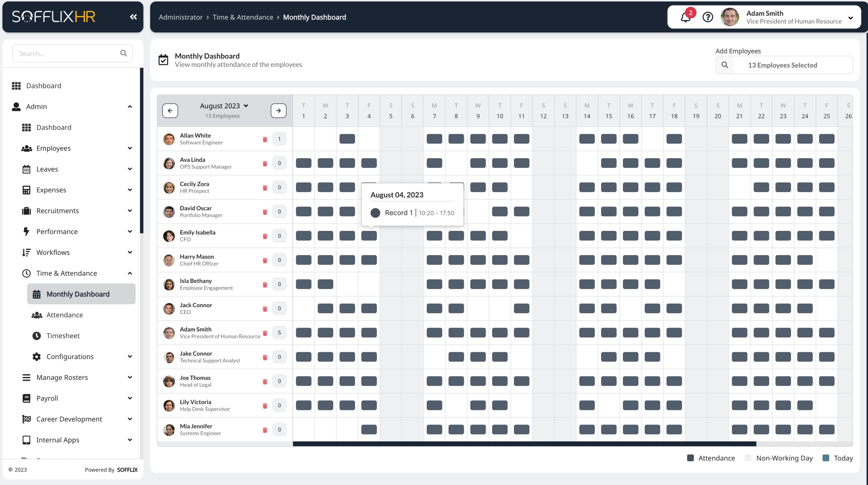
Task: Delete Cecily Zora row trash icon
Action: pos(265,188)
